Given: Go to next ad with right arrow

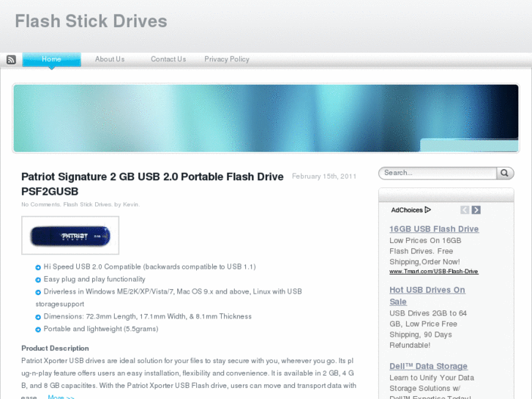Looking at the screenshot, I should pyautogui.click(x=476, y=210).
